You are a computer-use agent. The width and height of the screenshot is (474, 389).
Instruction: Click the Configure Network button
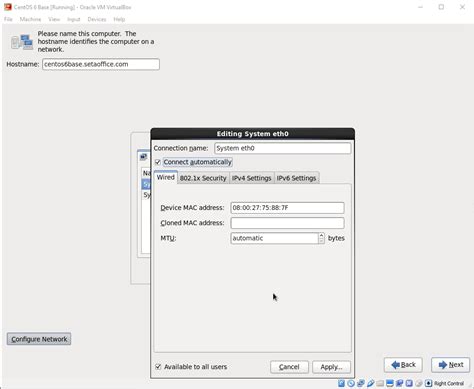click(x=39, y=339)
